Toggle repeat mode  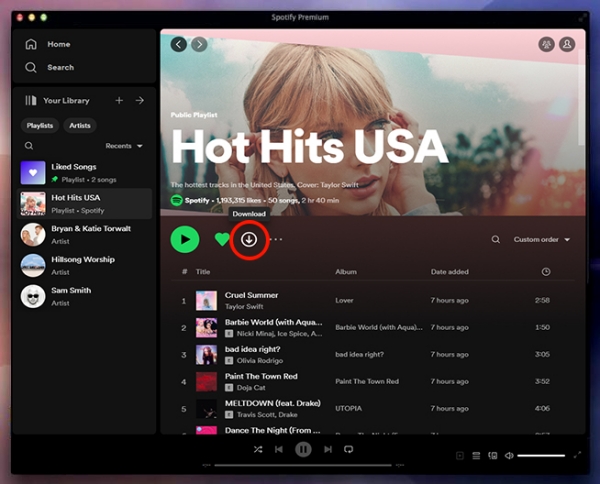(348, 449)
